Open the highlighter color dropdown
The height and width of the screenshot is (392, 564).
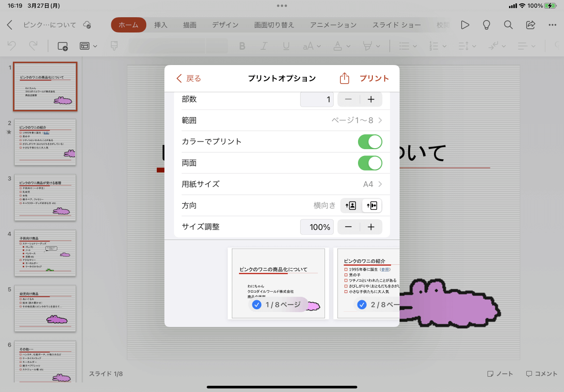(x=371, y=46)
